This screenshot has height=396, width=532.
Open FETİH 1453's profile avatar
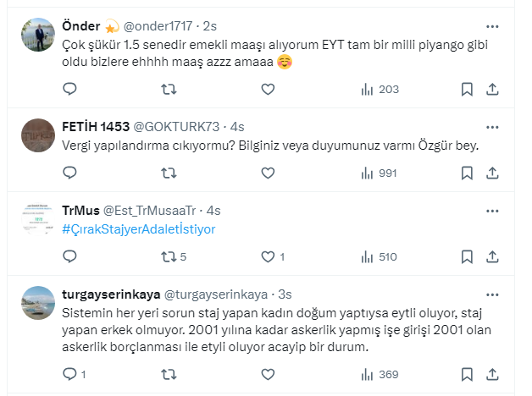tap(39, 135)
